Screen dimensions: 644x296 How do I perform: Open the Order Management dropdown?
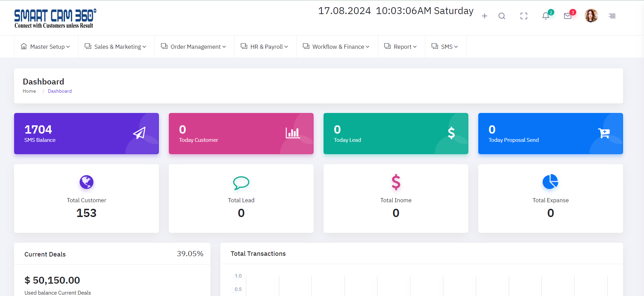tap(194, 47)
